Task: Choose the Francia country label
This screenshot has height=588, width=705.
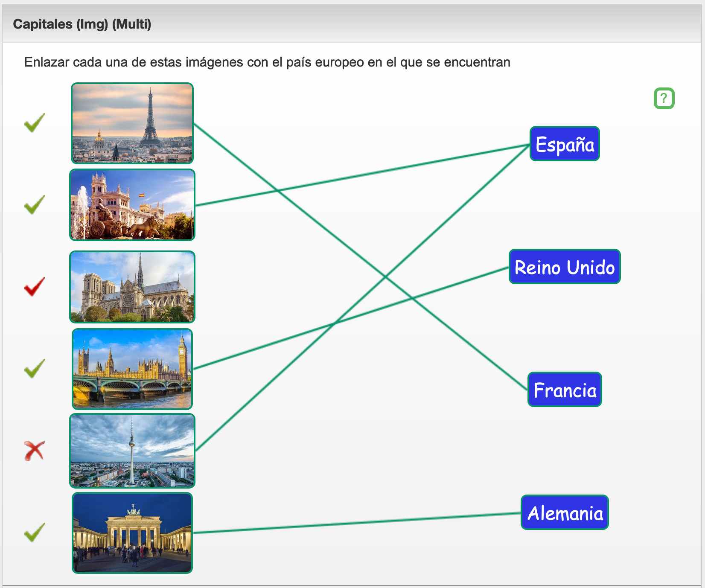Action: tap(564, 390)
